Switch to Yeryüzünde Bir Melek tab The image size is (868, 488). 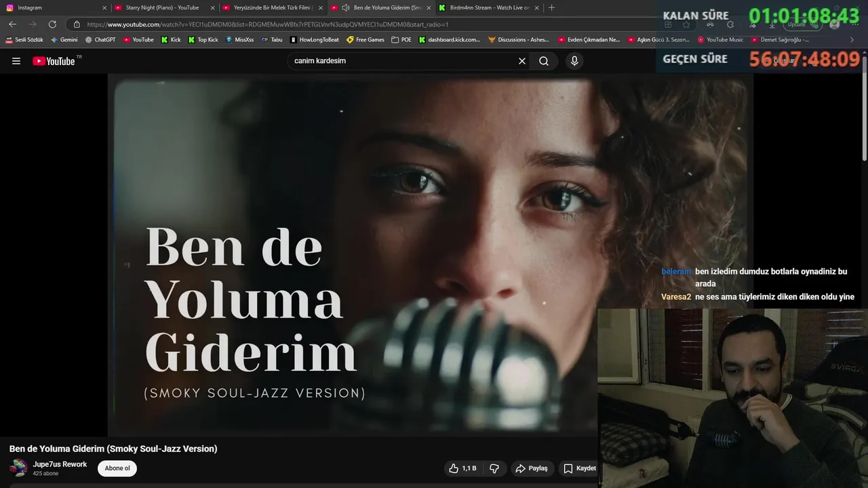[272, 7]
